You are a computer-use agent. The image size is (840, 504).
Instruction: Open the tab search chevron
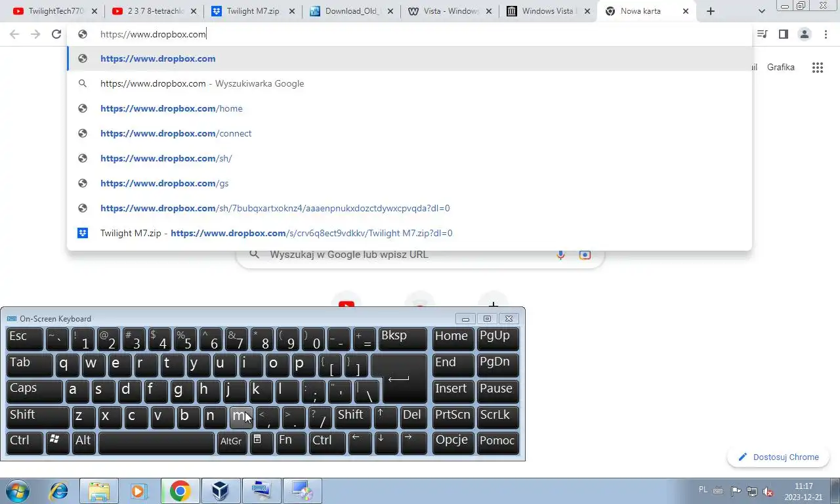[761, 11]
